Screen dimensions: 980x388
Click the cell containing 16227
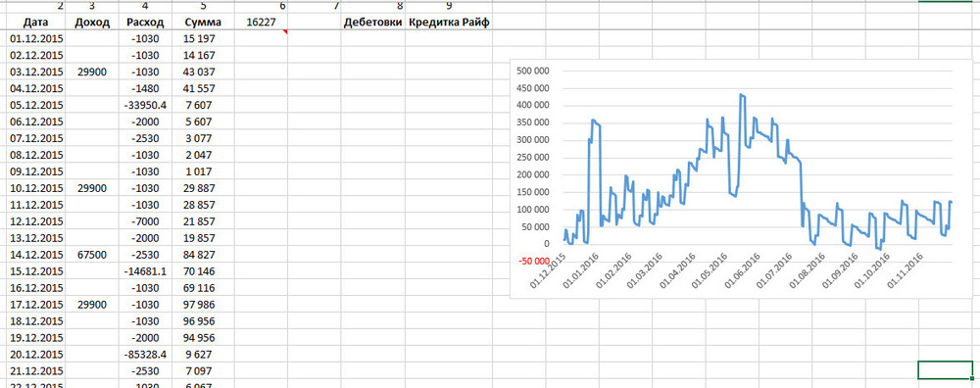point(262,23)
